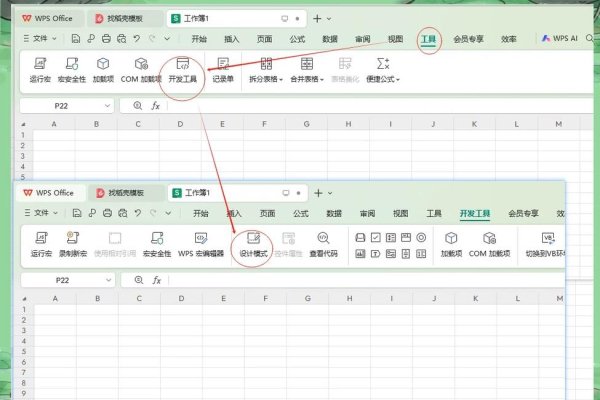Image resolution: width=600 pixels, height=400 pixels.
Task: Open 宏安全性 in the 工具 ribbon
Action: point(72,70)
